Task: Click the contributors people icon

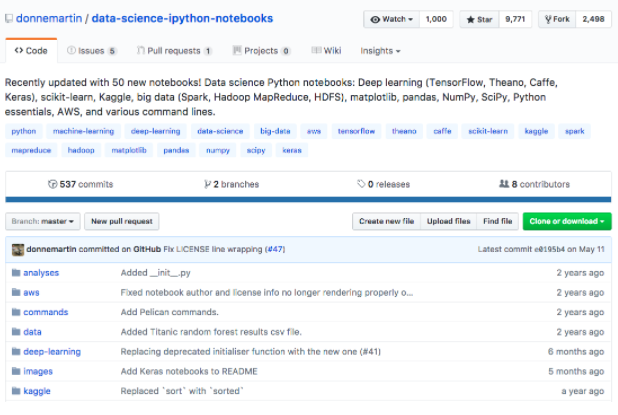Action: 504,184
